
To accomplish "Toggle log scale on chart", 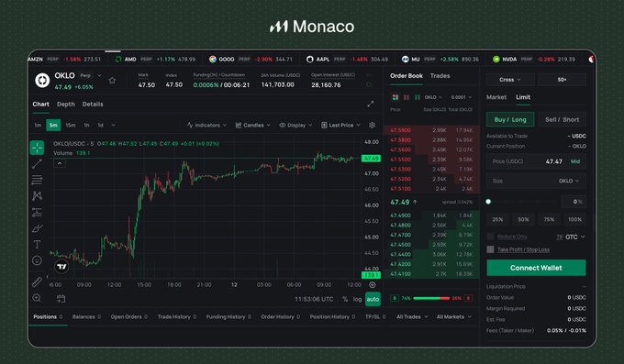I will coord(357,299).
